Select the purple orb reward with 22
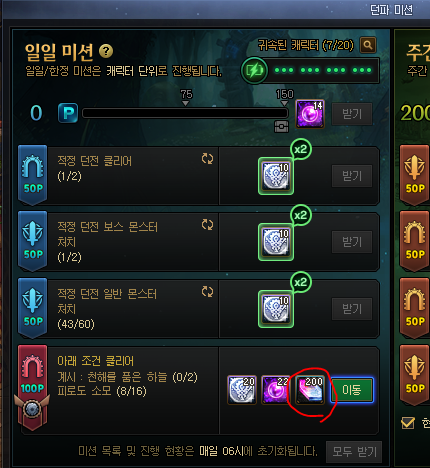 tap(275, 390)
